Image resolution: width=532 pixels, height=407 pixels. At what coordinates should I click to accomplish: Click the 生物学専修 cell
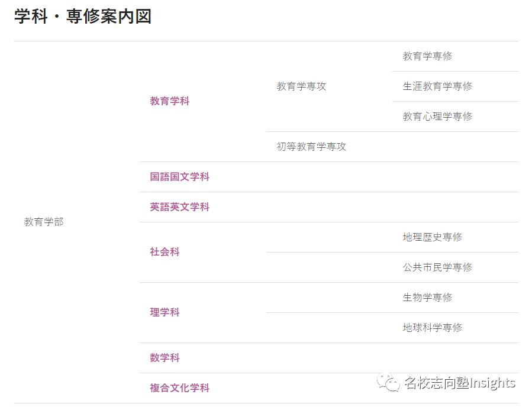click(427, 298)
